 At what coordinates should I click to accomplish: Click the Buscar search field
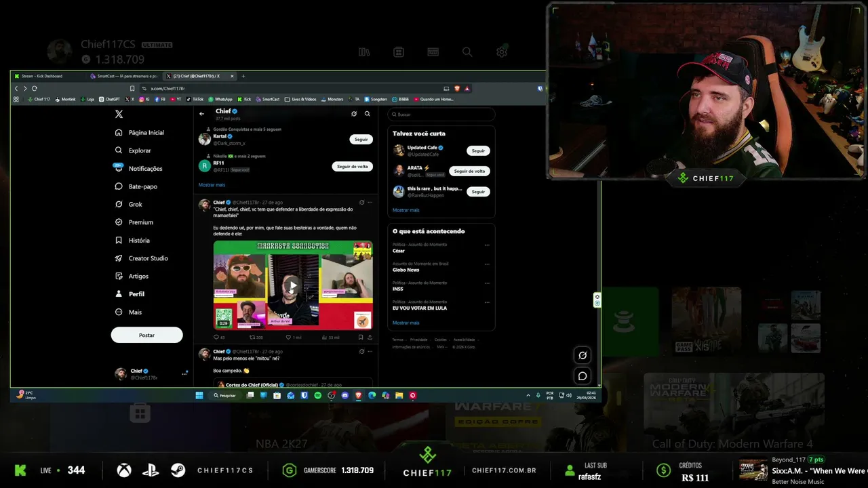coord(441,115)
